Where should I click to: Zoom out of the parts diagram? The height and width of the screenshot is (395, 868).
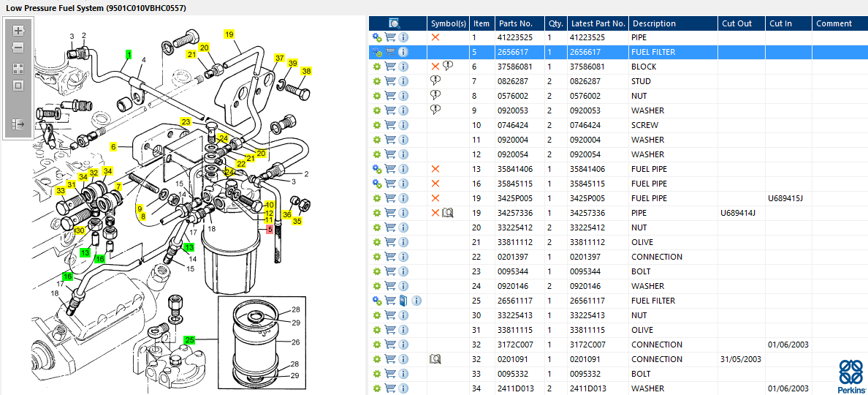click(x=19, y=48)
